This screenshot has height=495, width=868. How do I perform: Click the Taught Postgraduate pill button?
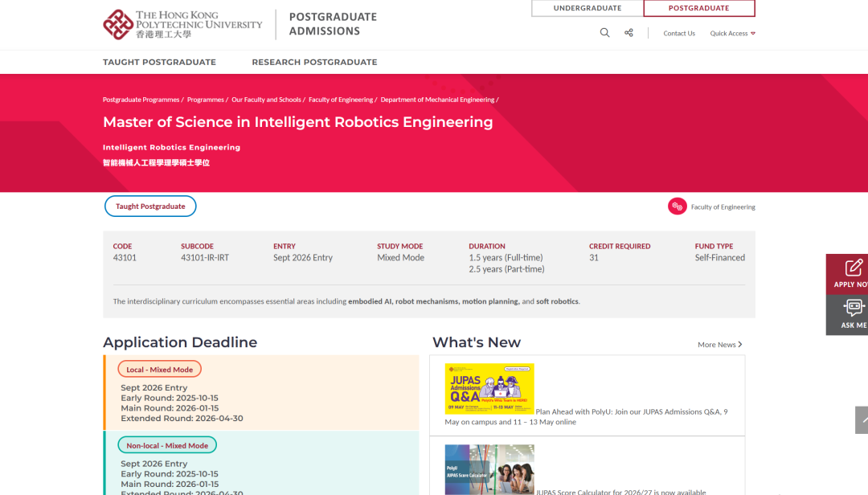click(x=150, y=206)
